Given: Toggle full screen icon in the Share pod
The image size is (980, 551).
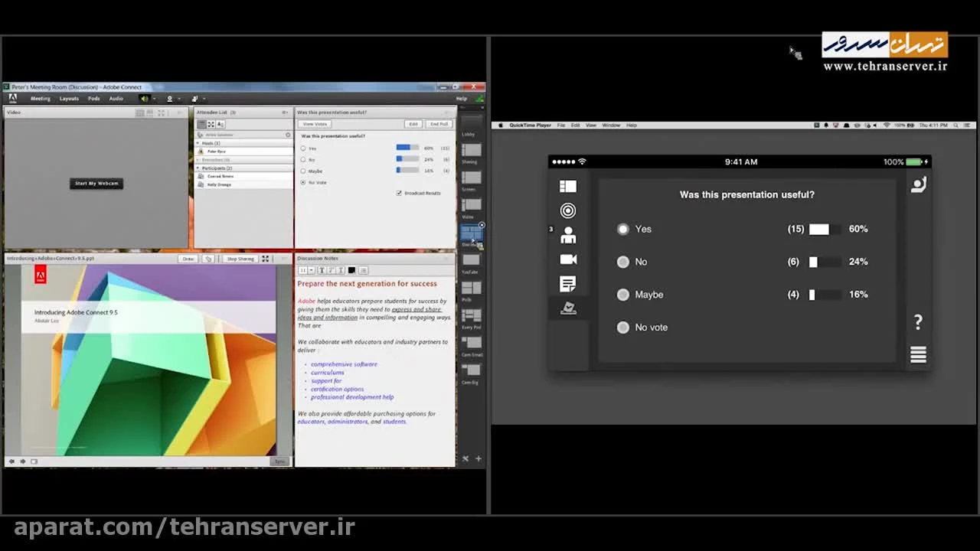Looking at the screenshot, I should point(265,259).
